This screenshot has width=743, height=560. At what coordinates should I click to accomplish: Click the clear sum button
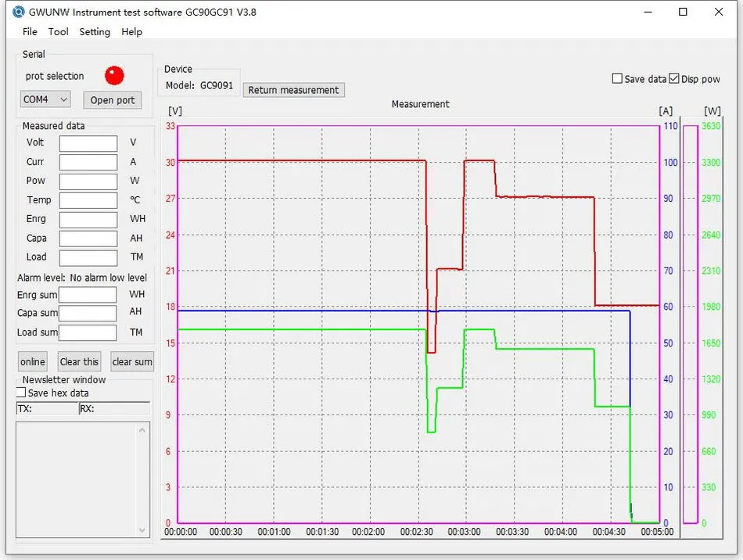(132, 362)
